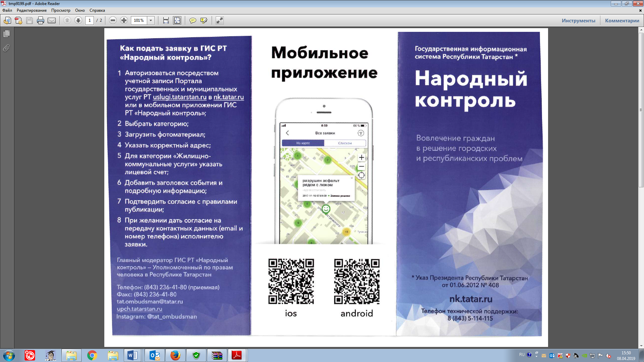Go to next page with down arrow
The image size is (644, 362).
(78, 20)
